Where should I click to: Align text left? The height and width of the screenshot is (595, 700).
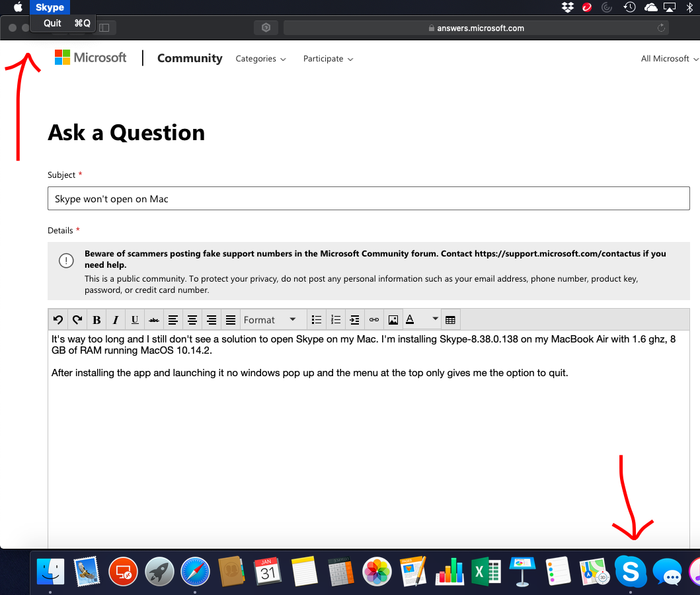[173, 319]
